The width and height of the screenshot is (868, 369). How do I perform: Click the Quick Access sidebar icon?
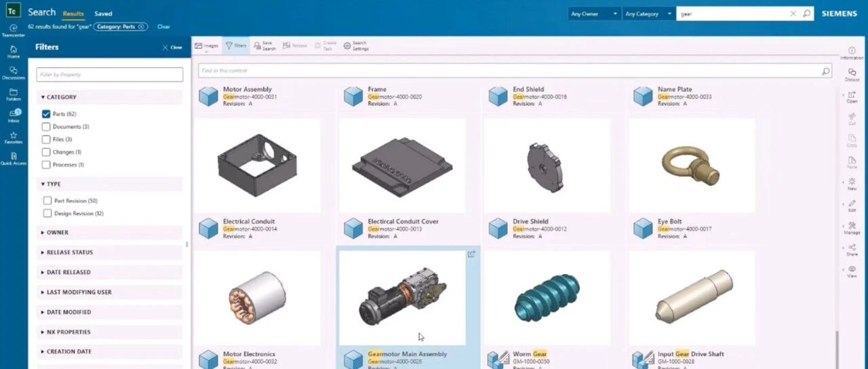pyautogui.click(x=14, y=158)
